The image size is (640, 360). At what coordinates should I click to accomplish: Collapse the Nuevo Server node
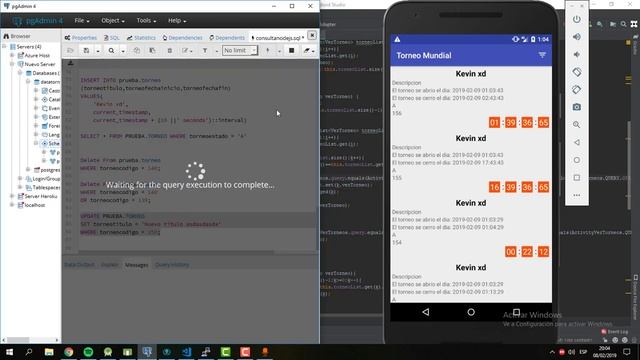pyautogui.click(x=12, y=64)
